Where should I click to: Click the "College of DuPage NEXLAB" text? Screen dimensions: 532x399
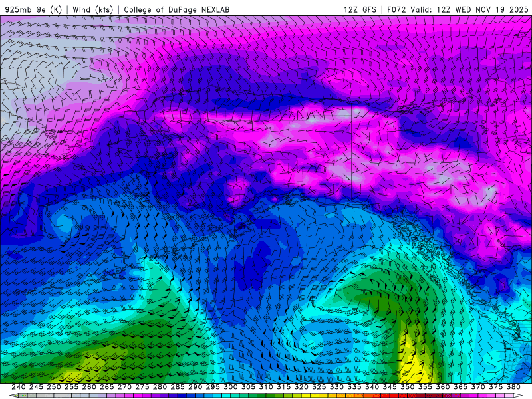[x=177, y=9]
